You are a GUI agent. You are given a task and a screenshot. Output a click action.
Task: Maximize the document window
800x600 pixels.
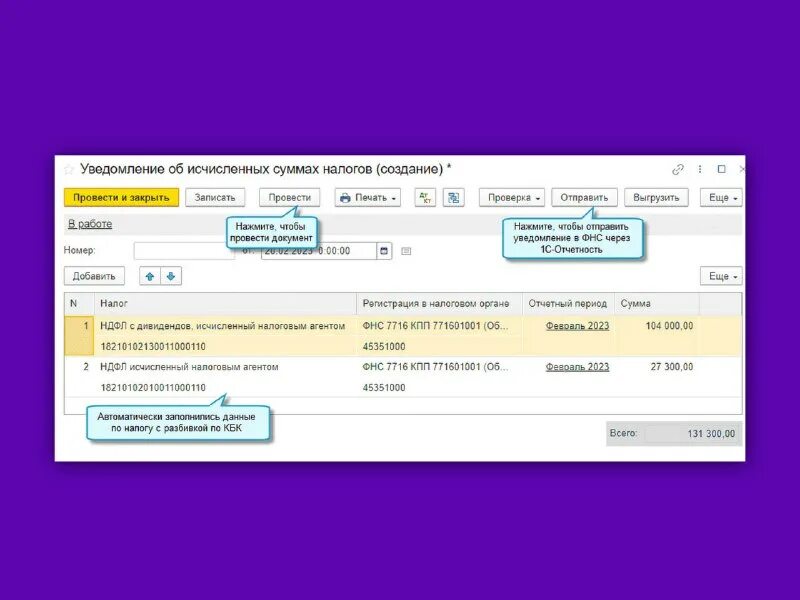[721, 169]
